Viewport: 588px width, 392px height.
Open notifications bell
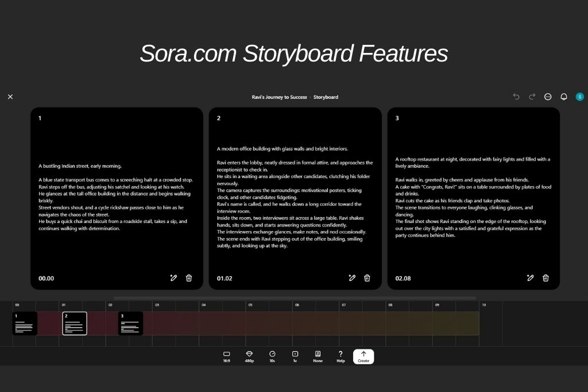tap(564, 97)
